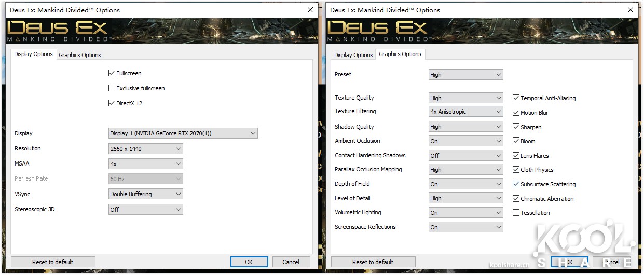The height and width of the screenshot is (275, 644).
Task: Disable Cloth Physics checkbox
Action: (516, 169)
